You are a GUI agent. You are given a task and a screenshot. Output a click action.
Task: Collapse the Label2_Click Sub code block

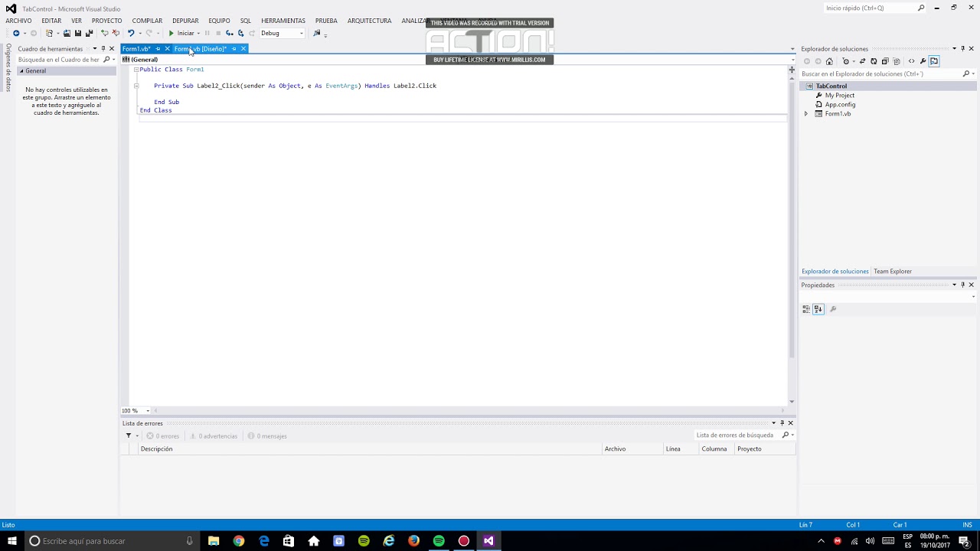(136, 86)
